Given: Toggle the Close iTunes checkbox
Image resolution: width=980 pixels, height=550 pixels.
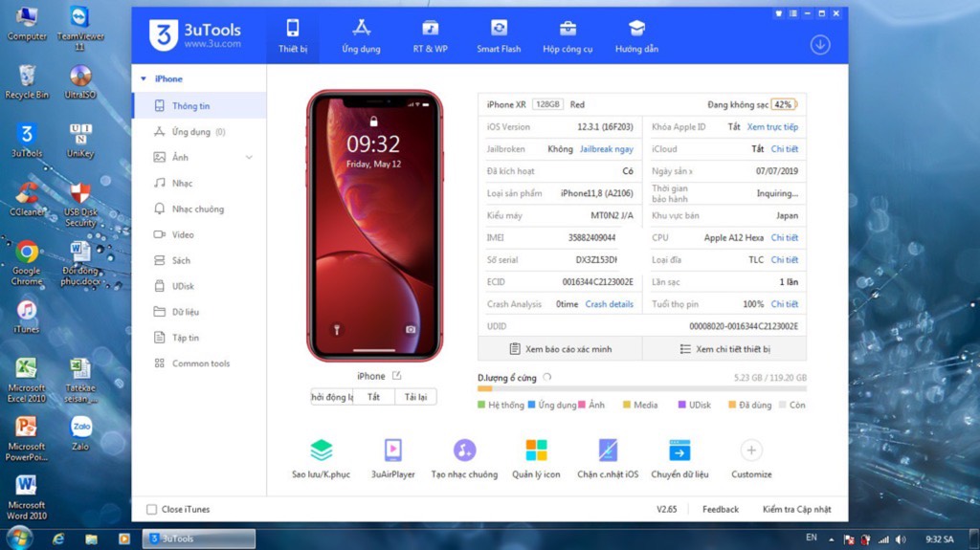Looking at the screenshot, I should pos(151,510).
